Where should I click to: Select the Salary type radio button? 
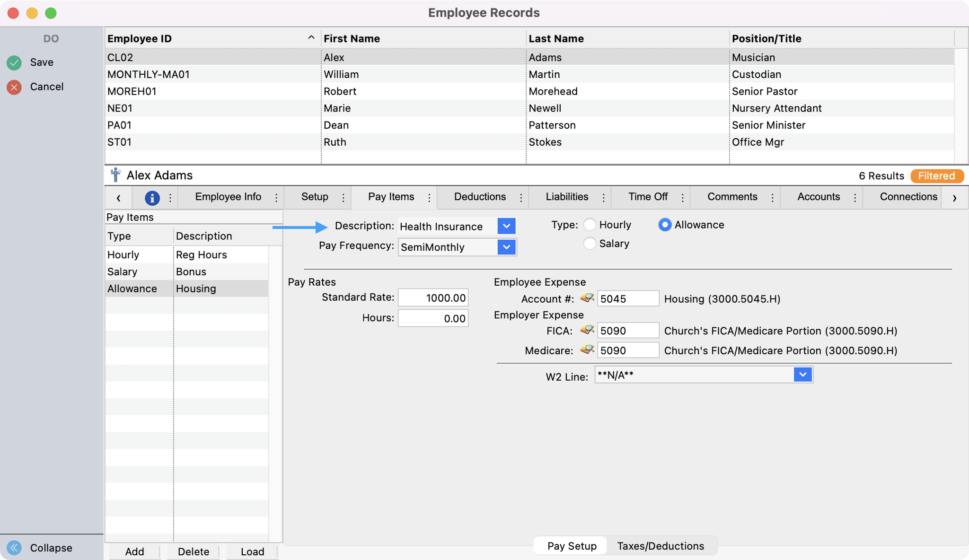[590, 244]
